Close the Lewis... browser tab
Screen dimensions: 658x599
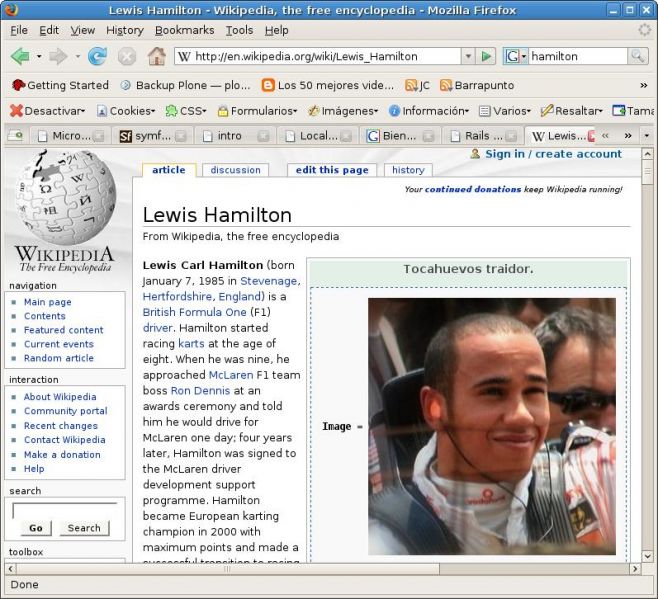click(591, 136)
